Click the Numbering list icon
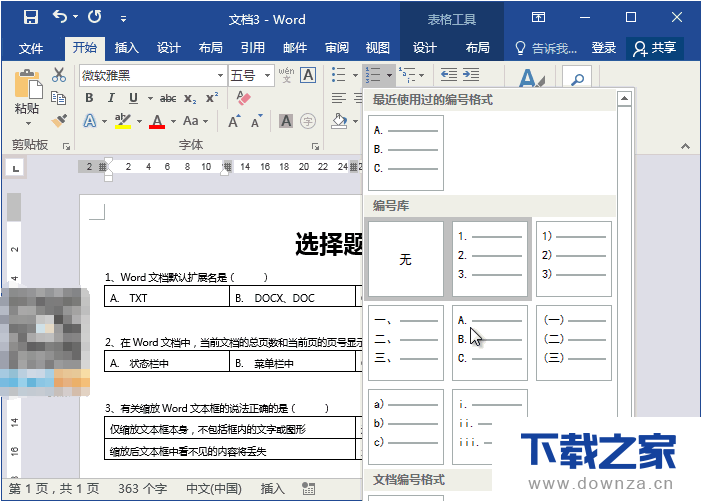The image size is (702, 502). tap(373, 75)
